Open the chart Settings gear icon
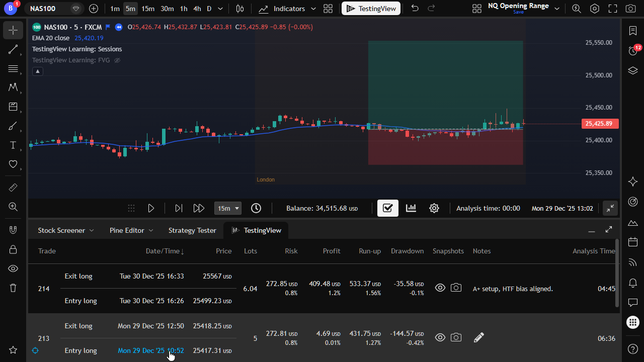This screenshot has width=644, height=362. pos(595,9)
